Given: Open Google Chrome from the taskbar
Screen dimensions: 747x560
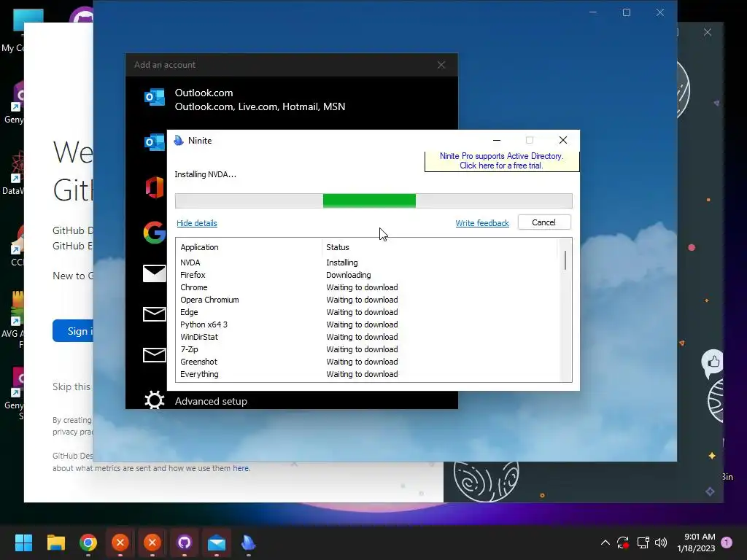Looking at the screenshot, I should (88, 542).
